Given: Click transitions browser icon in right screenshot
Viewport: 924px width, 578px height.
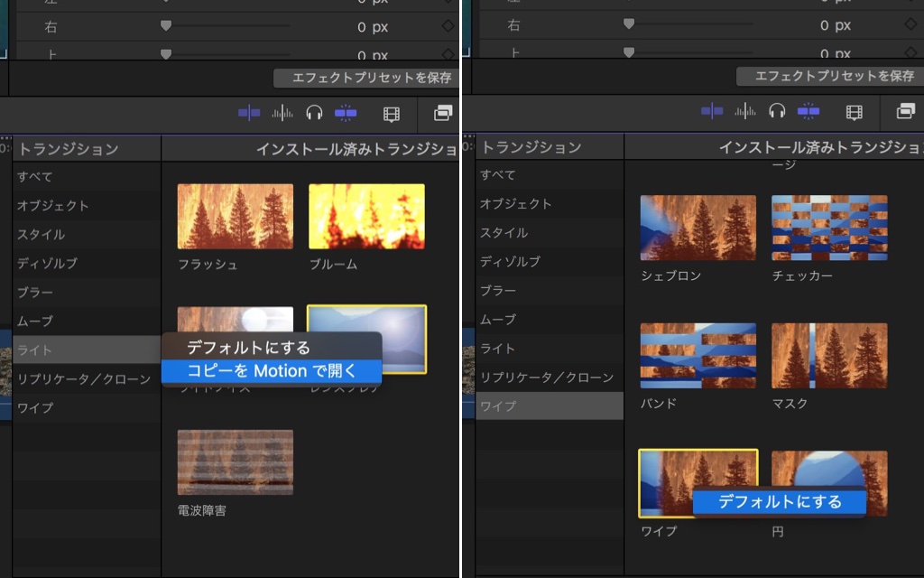Looking at the screenshot, I should (905, 111).
